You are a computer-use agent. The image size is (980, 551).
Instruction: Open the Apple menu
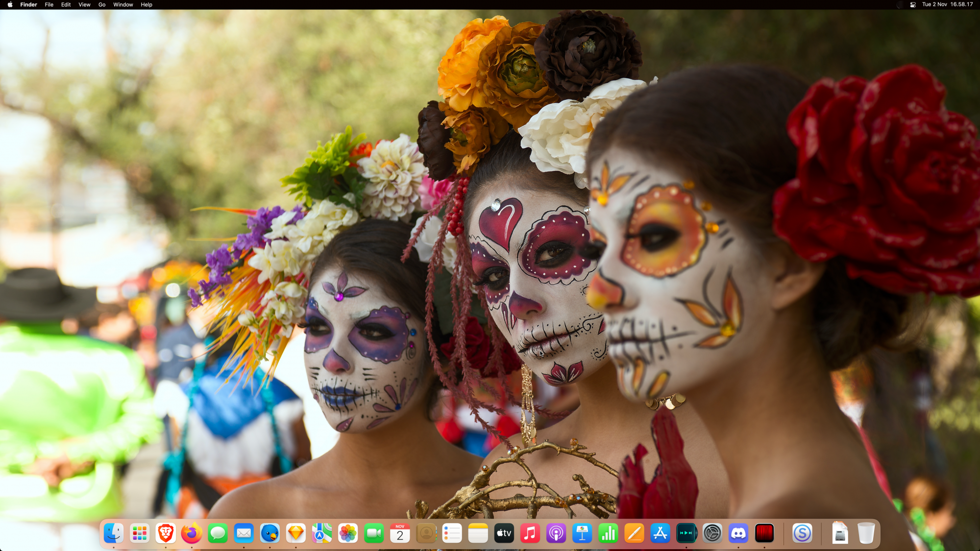pos(10,4)
